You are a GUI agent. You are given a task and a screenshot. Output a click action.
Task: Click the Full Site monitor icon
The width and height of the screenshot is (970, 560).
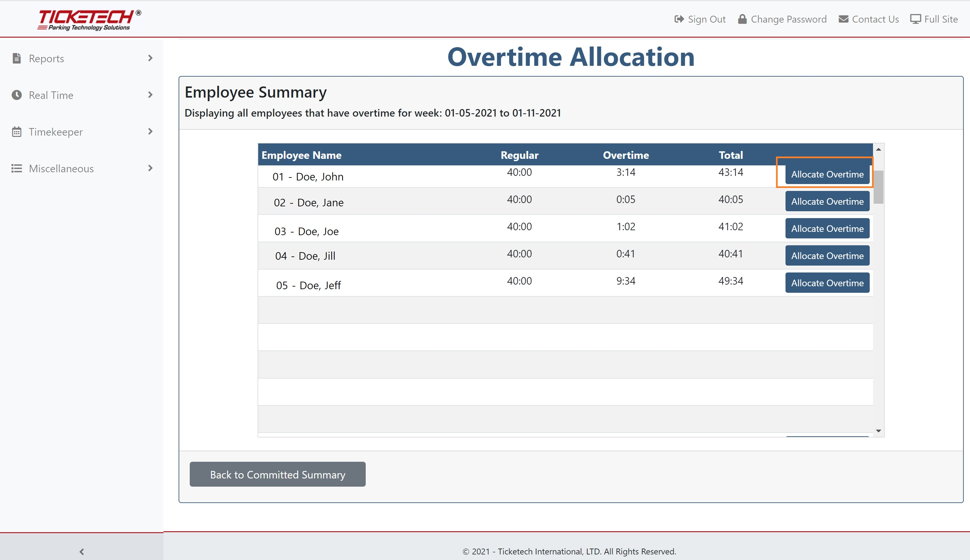[915, 19]
